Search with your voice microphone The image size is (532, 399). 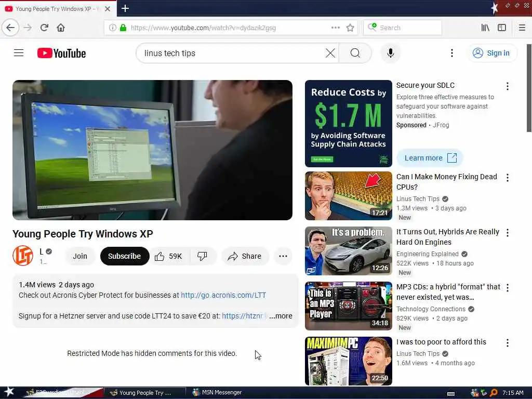pyautogui.click(x=391, y=53)
